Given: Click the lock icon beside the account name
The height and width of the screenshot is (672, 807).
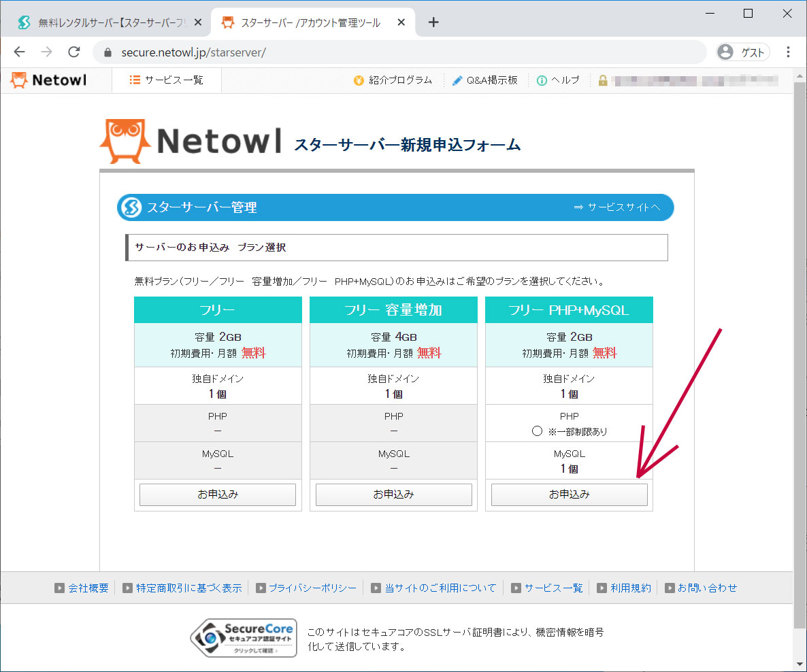Looking at the screenshot, I should (x=603, y=80).
